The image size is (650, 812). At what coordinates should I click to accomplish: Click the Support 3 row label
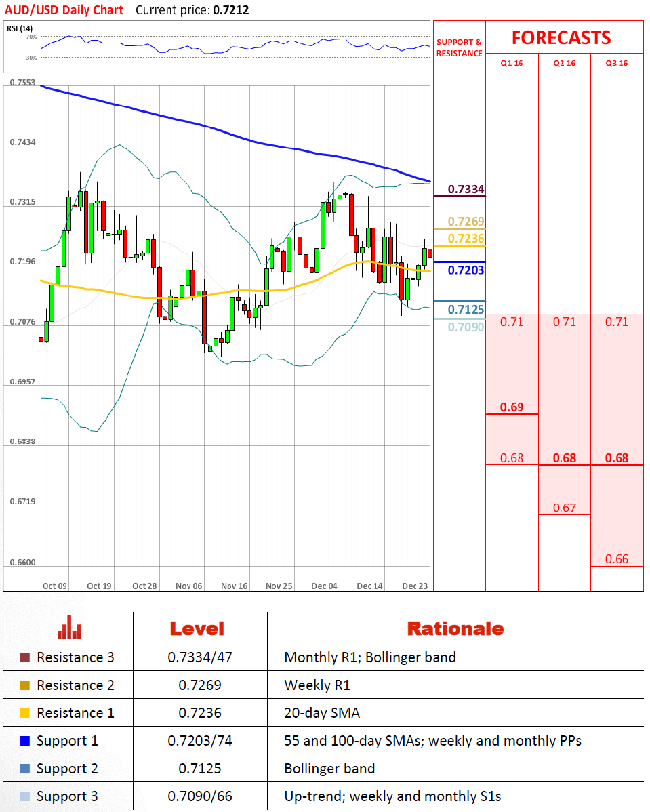[x=67, y=797]
